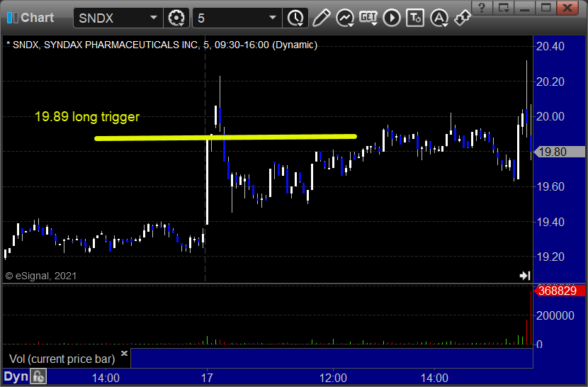Click the 19.20 price axis label
588x387 pixels.
(550, 257)
